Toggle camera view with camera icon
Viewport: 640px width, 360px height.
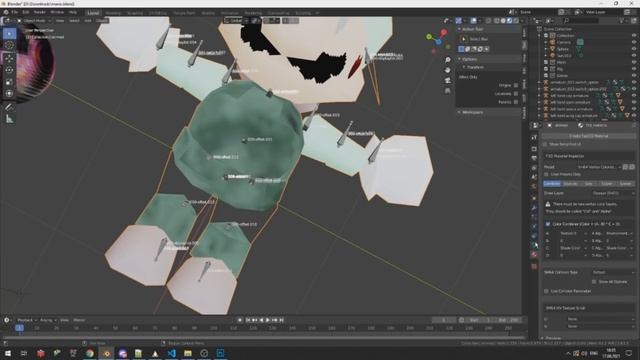point(448,80)
